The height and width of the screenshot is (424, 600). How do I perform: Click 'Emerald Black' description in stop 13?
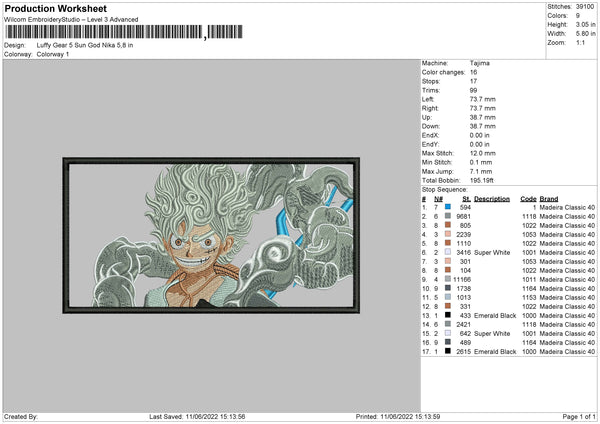(x=495, y=315)
